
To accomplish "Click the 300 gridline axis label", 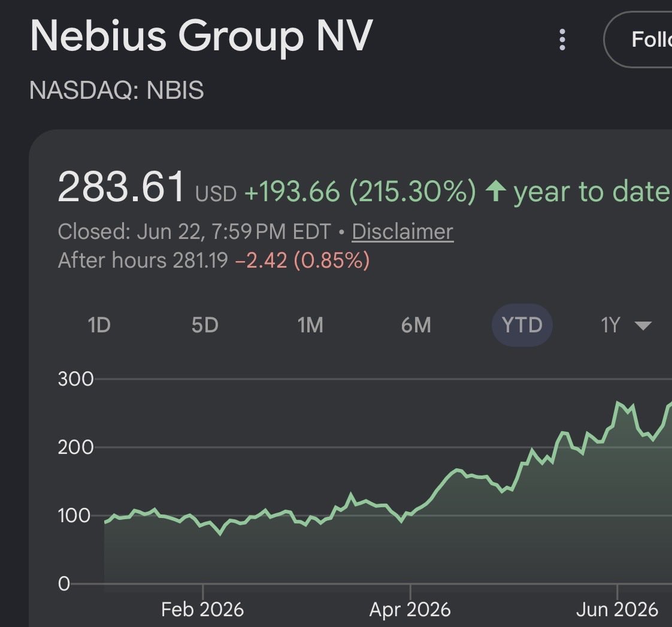I will pyautogui.click(x=76, y=379).
